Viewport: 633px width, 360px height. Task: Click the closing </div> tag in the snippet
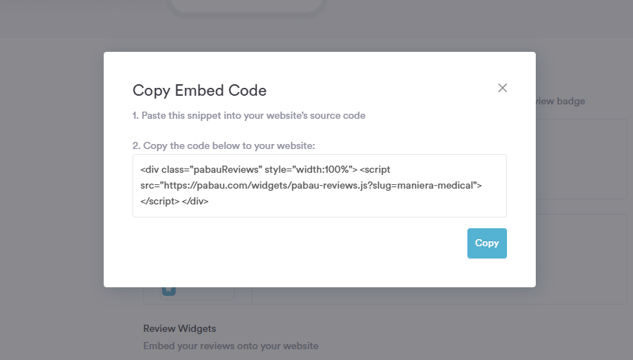[x=195, y=201]
